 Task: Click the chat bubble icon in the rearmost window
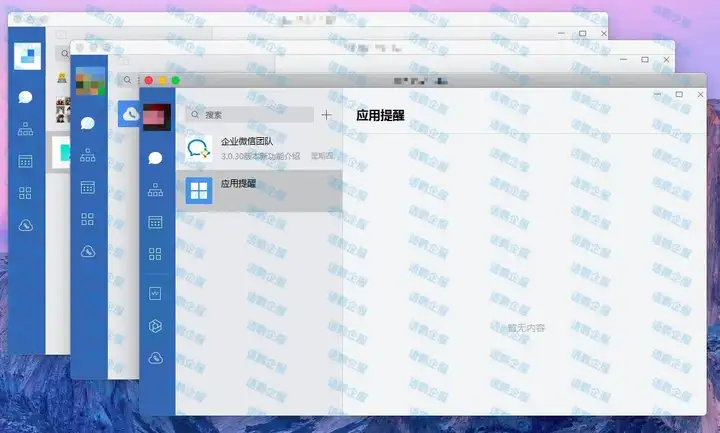pos(26,97)
